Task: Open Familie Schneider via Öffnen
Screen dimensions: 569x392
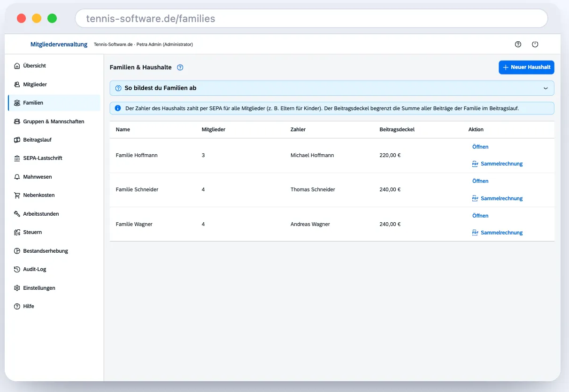Action: coord(480,181)
